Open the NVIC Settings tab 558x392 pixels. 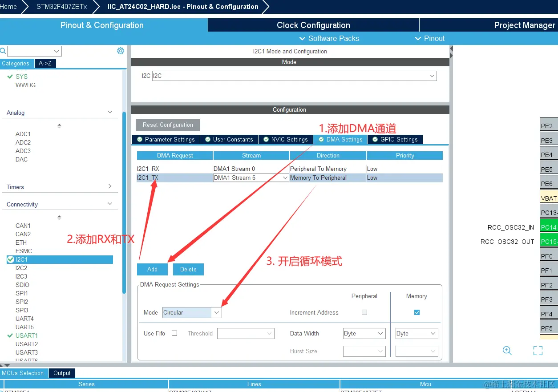click(x=285, y=139)
